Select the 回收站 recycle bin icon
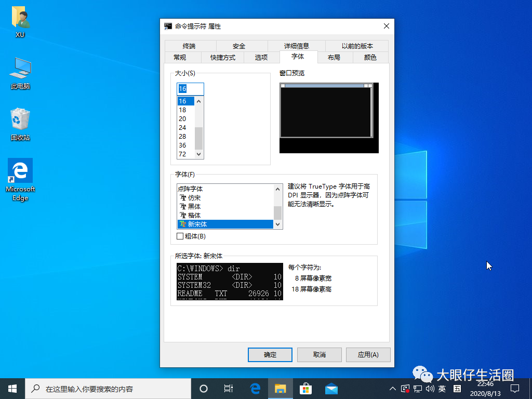Image resolution: width=532 pixels, height=399 pixels. click(20, 124)
